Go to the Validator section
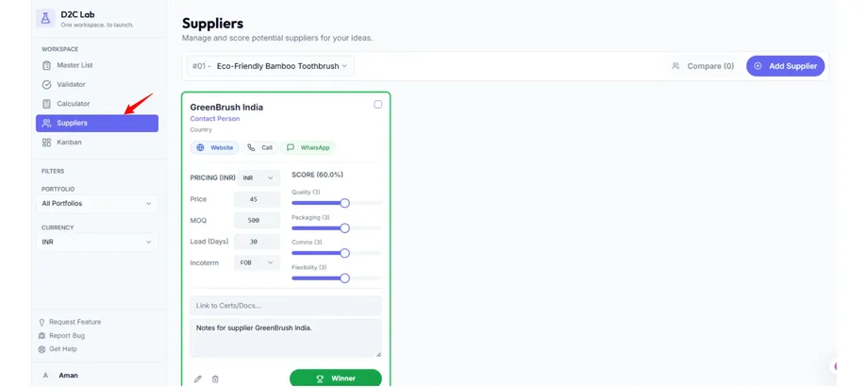The image size is (868, 388). coord(71,85)
